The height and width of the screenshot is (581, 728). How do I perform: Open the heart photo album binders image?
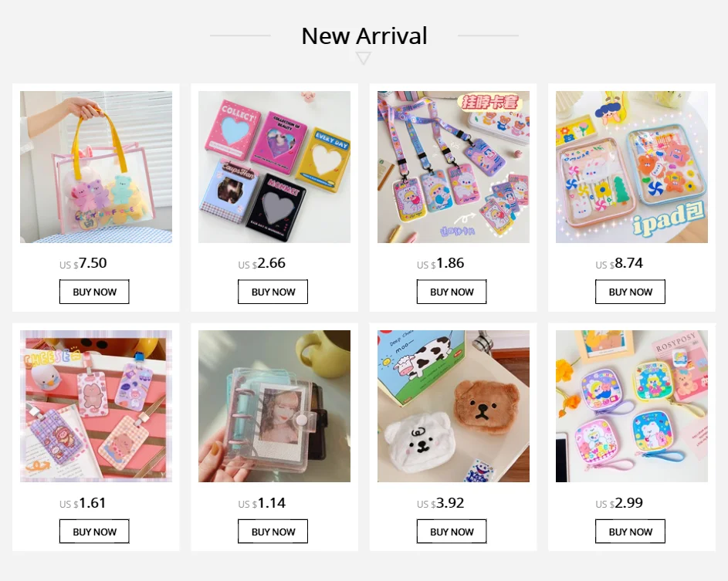tap(274, 167)
